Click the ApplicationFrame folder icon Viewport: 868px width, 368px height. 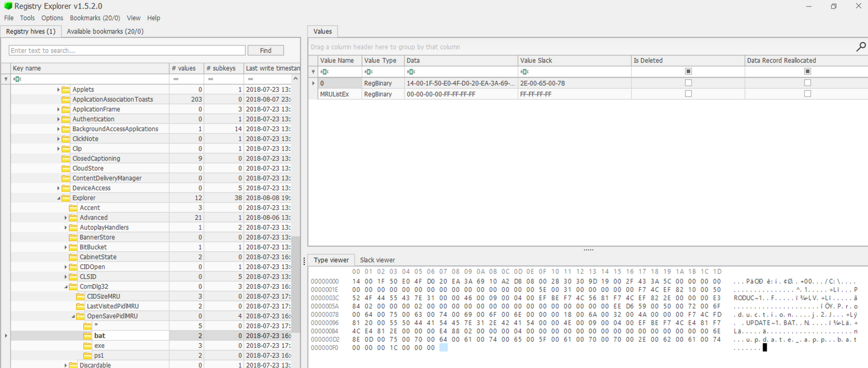[66, 109]
